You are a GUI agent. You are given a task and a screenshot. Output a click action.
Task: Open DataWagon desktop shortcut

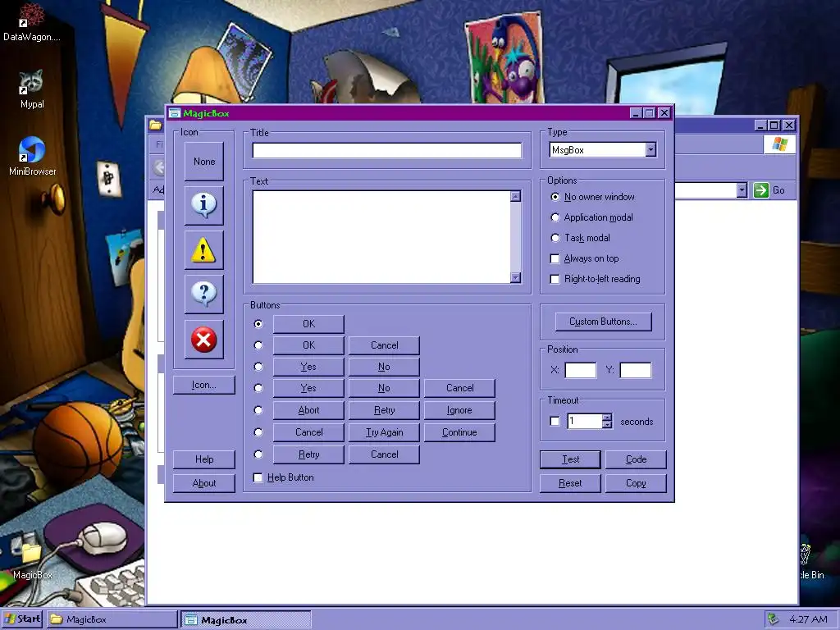coord(32,21)
